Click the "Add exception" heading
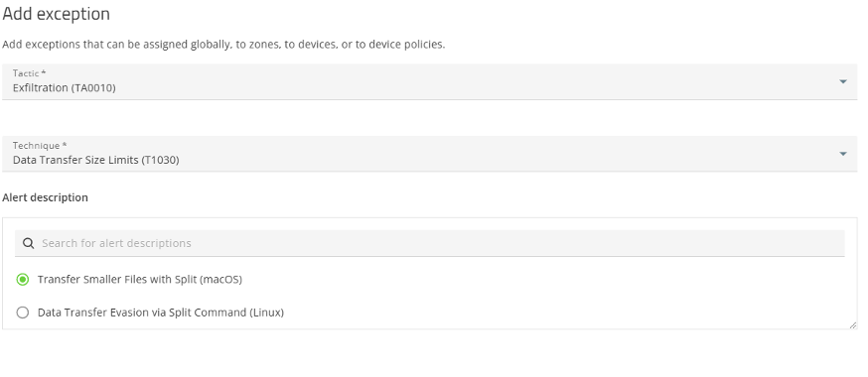The width and height of the screenshot is (868, 377). point(56,14)
